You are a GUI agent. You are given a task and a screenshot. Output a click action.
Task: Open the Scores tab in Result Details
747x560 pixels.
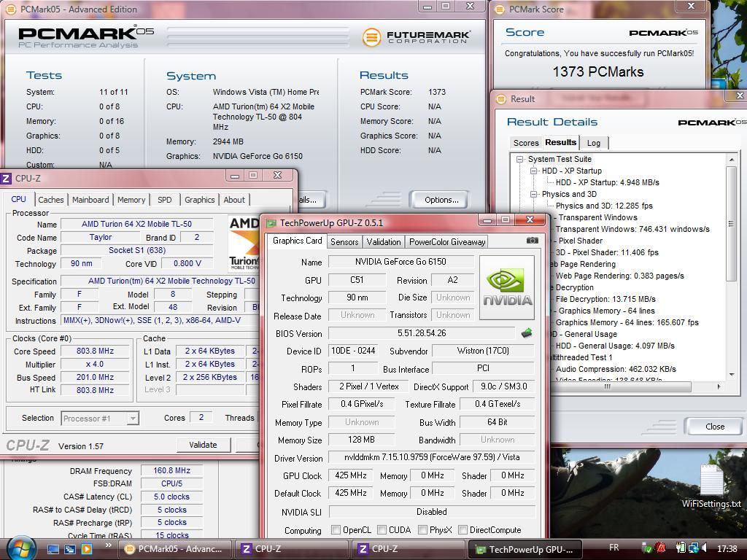pos(526,143)
